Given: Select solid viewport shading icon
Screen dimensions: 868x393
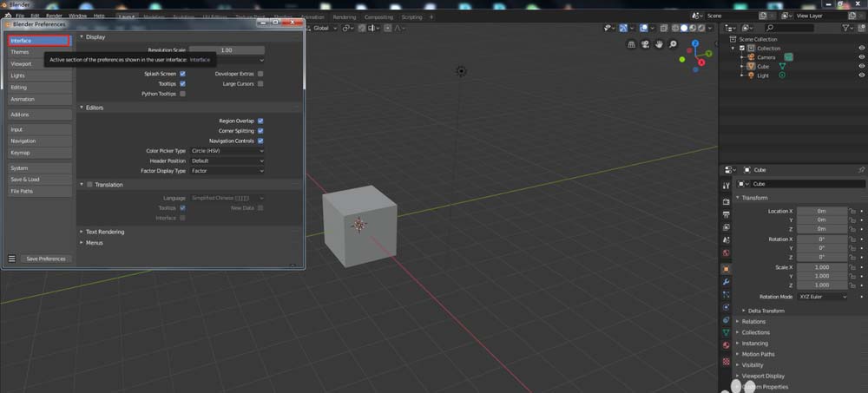Looking at the screenshot, I should [x=684, y=29].
